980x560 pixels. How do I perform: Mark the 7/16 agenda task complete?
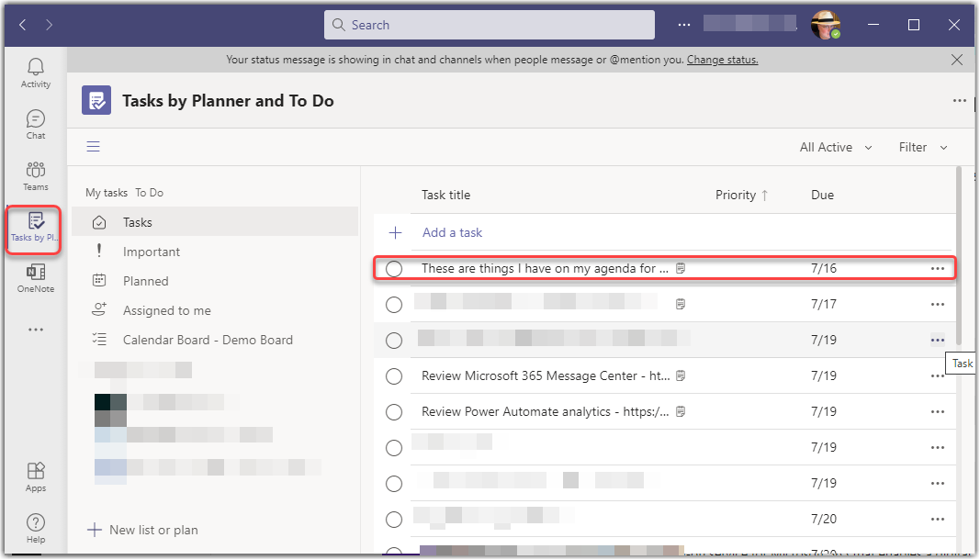click(x=394, y=268)
